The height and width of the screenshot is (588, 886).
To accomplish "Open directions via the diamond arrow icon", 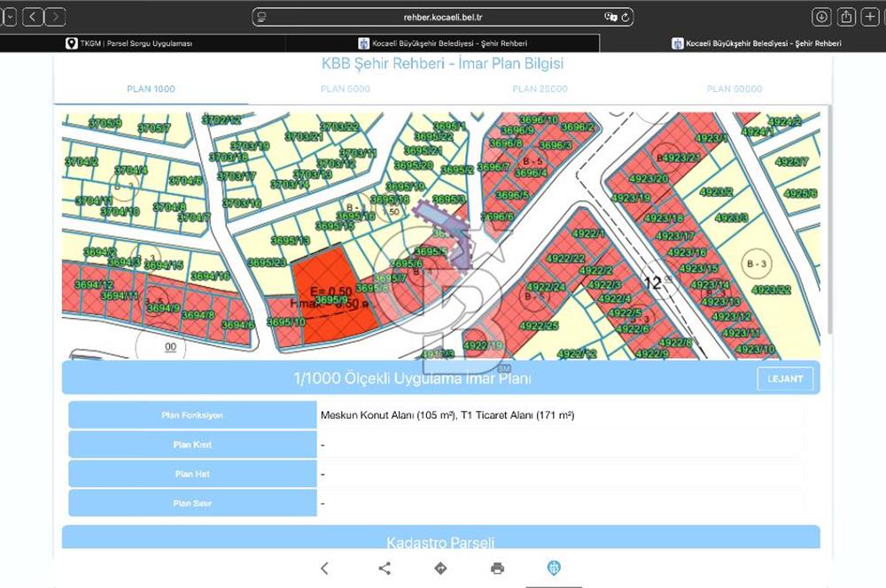I will click(440, 569).
